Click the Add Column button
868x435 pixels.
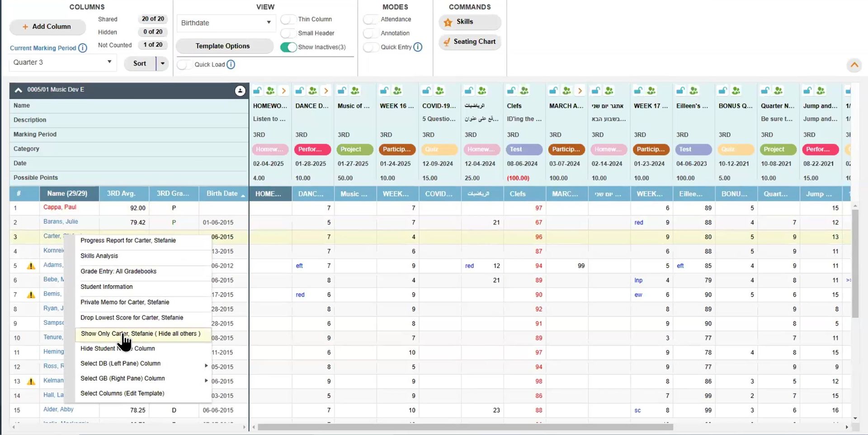(x=47, y=27)
